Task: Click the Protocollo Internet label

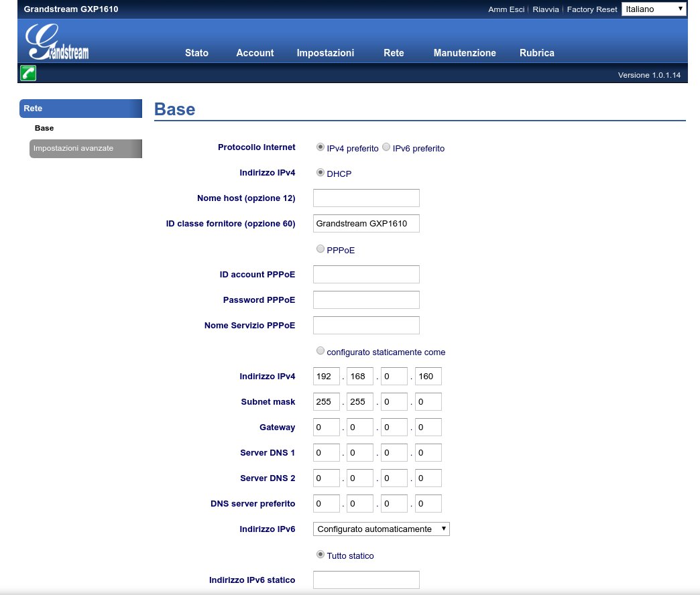Action: pos(256,147)
